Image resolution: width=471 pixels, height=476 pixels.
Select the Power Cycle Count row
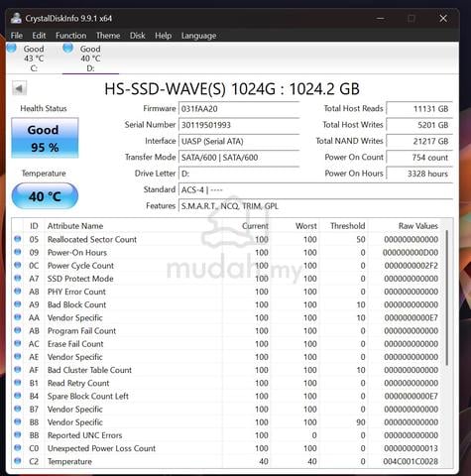coord(227,265)
